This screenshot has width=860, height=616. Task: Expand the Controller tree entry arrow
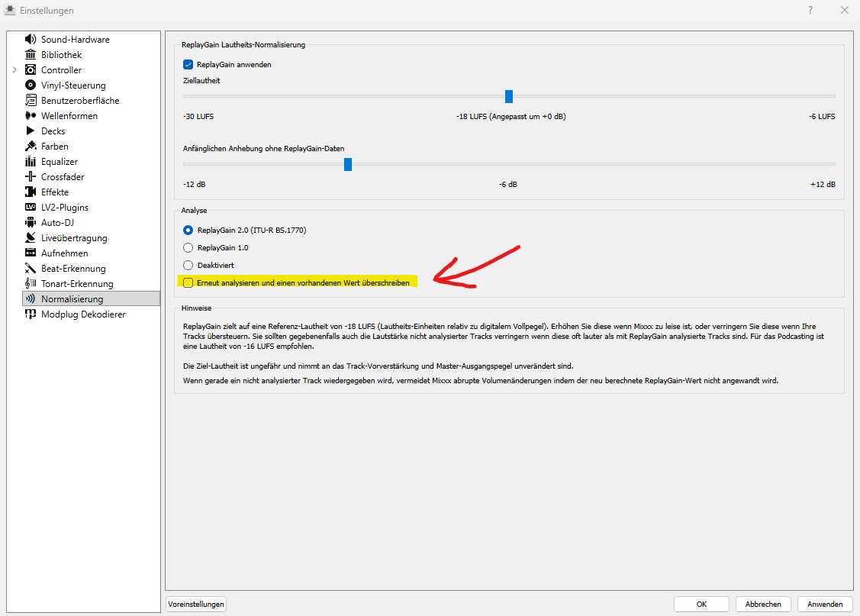point(14,70)
